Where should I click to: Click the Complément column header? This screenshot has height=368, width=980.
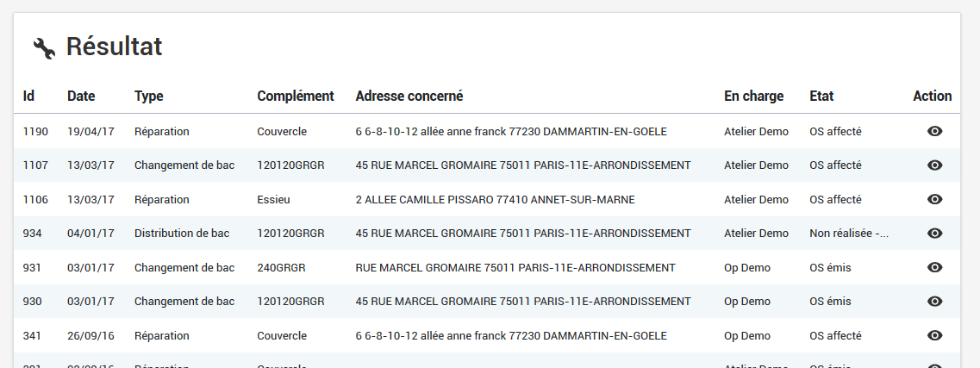295,97
